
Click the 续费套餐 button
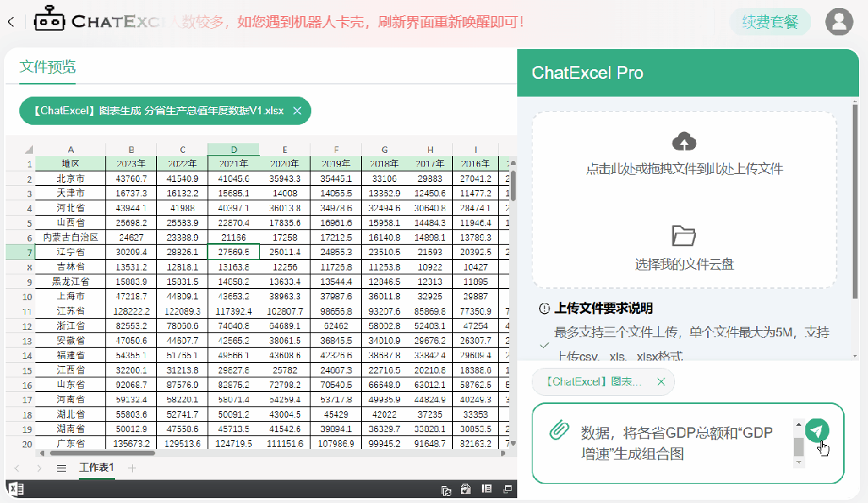pyautogui.click(x=770, y=23)
